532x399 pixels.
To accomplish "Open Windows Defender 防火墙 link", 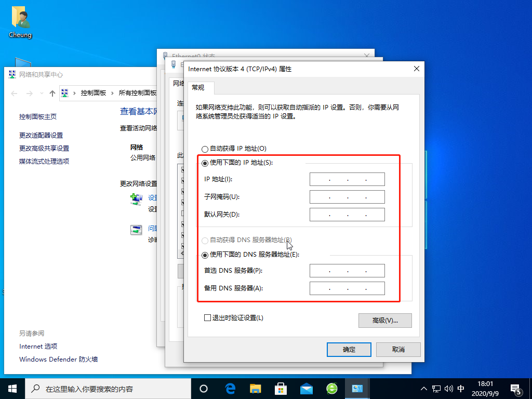I will click(58, 360).
